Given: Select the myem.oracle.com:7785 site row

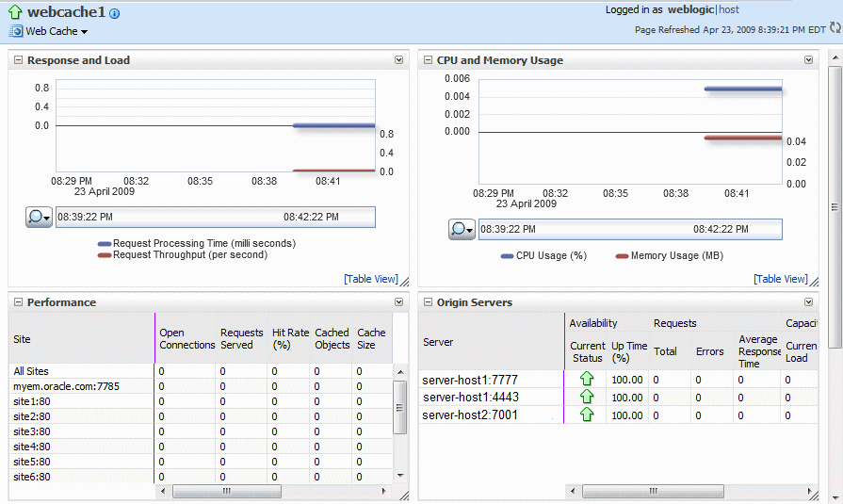Looking at the screenshot, I should point(200,386).
